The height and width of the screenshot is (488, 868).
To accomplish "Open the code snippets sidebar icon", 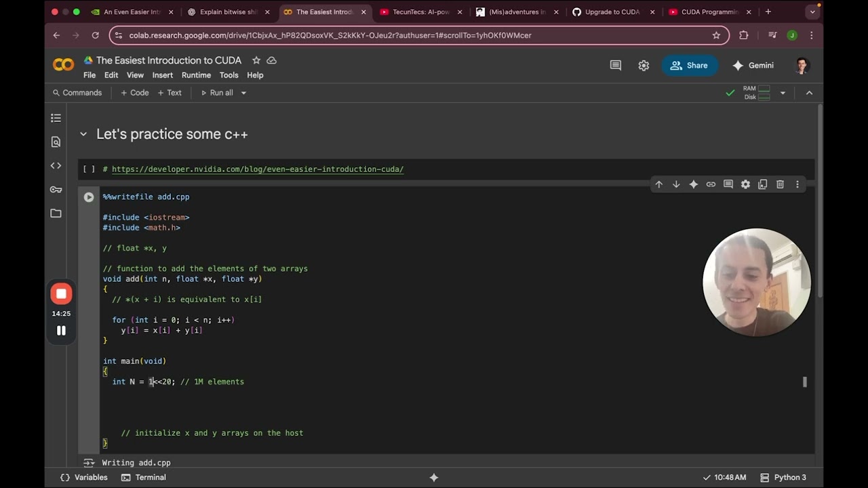I will point(56,165).
